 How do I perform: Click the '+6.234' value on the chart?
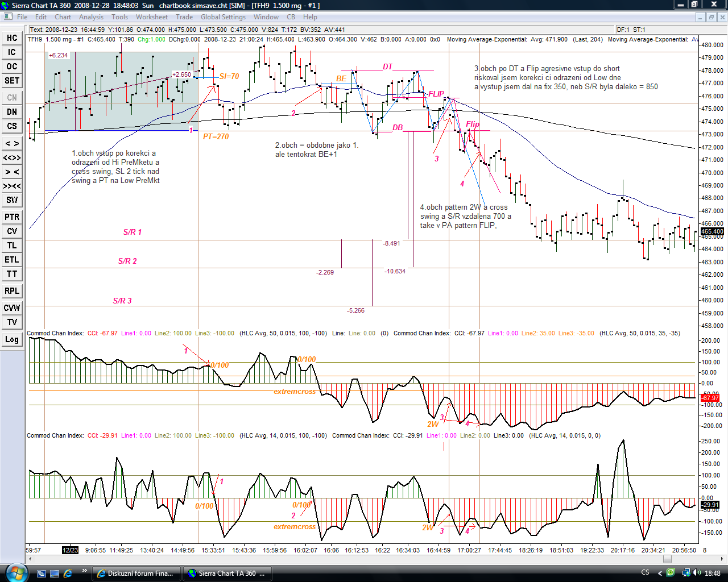pos(58,55)
